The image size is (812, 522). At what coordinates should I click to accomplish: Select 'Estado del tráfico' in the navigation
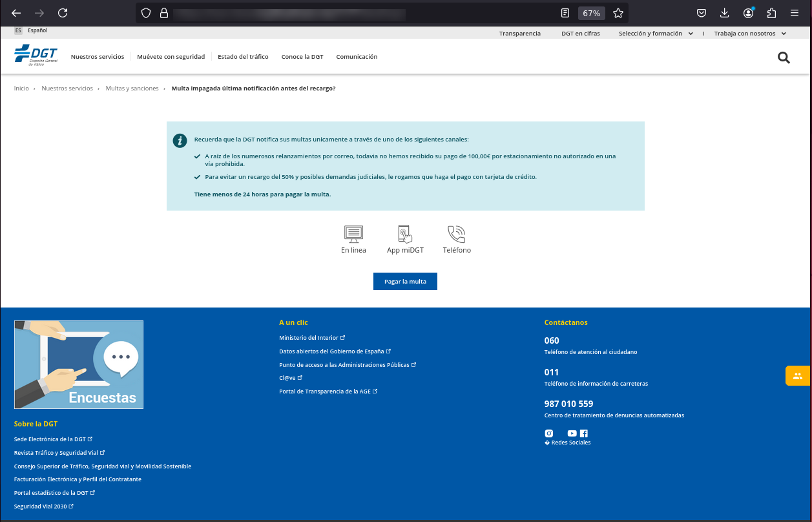(244, 56)
